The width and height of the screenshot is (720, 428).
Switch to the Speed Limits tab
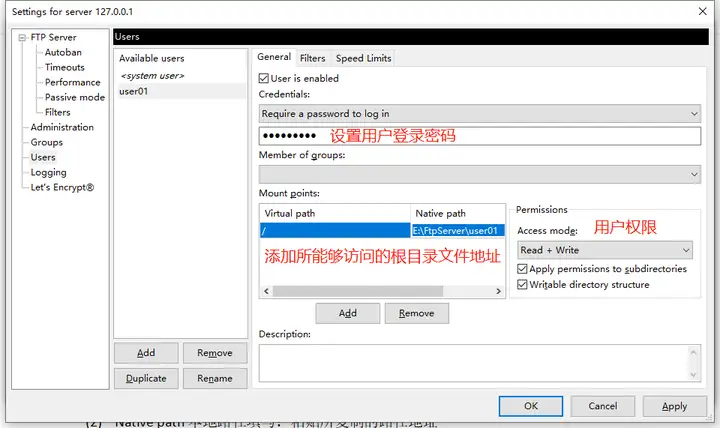coord(363,58)
